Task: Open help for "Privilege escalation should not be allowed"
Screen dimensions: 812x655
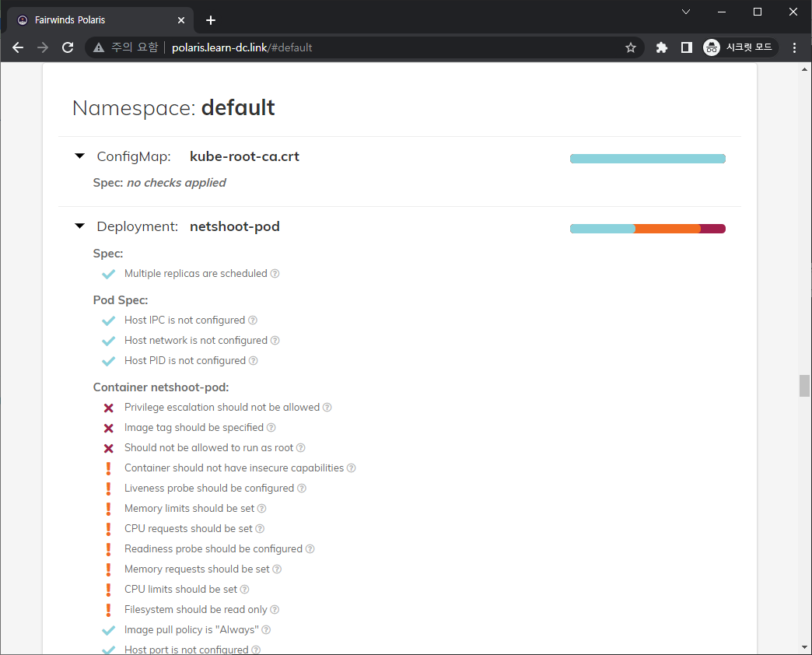Action: pyautogui.click(x=327, y=407)
